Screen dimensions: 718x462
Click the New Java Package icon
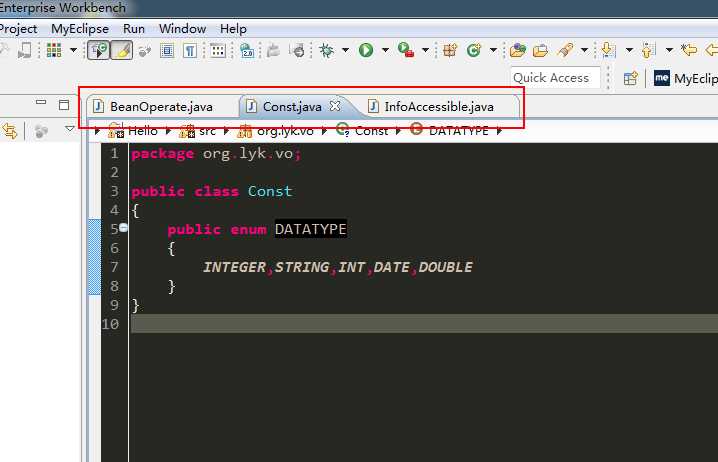tap(450, 50)
